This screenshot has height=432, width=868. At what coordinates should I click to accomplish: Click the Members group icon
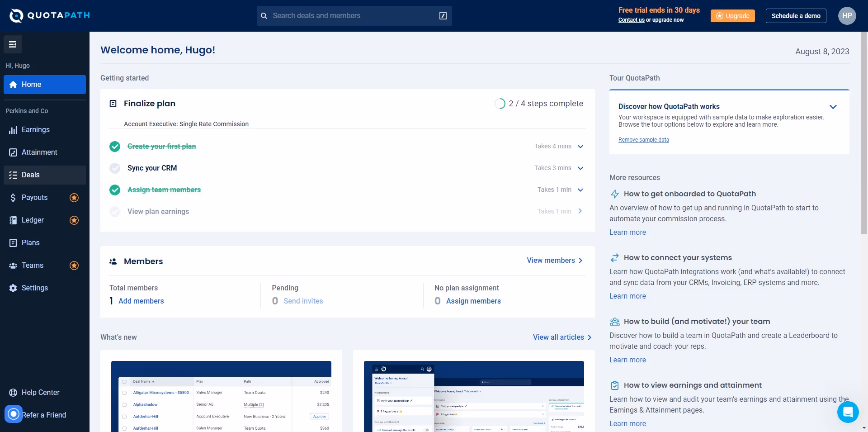coord(113,261)
